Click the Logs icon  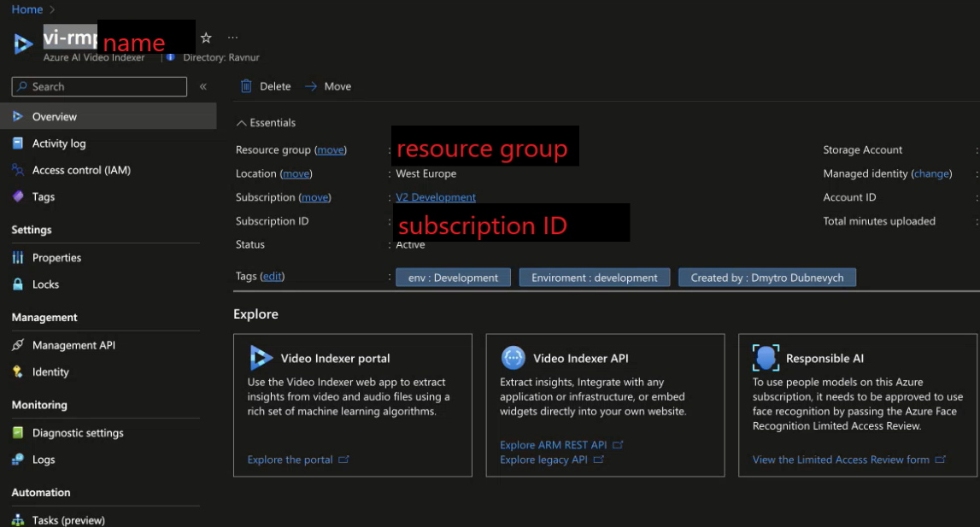click(18, 460)
